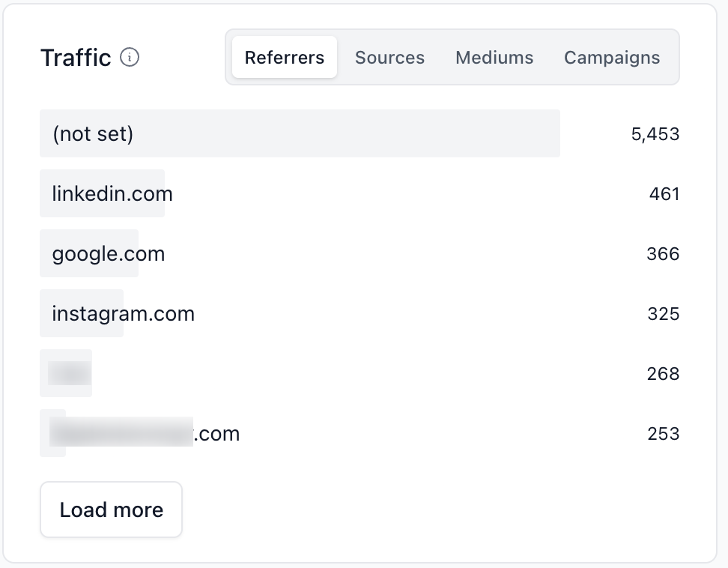Click the short blurred referrer name
728x568 pixels.
tap(69, 373)
